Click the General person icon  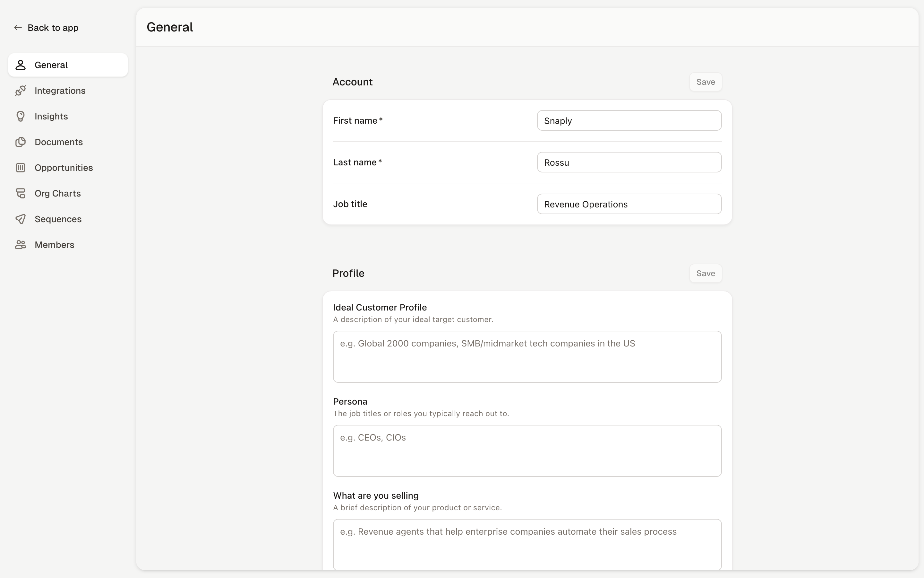click(x=21, y=65)
